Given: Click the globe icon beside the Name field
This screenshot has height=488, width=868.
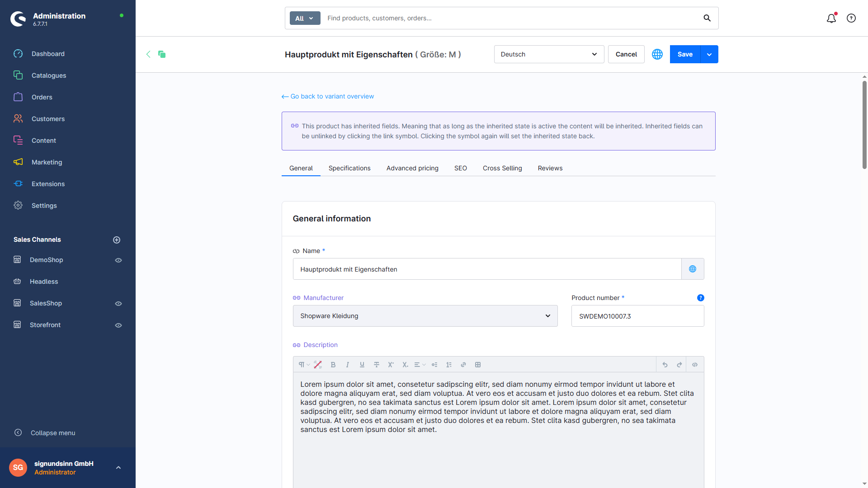Looking at the screenshot, I should 693,269.
